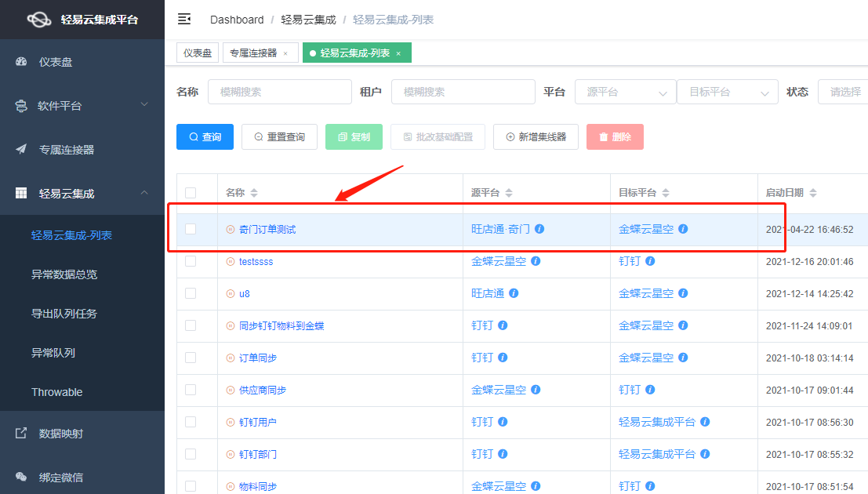The height and width of the screenshot is (494, 868).
Task: Click info icon beside 钉钉 in testssss row
Action: pos(650,261)
